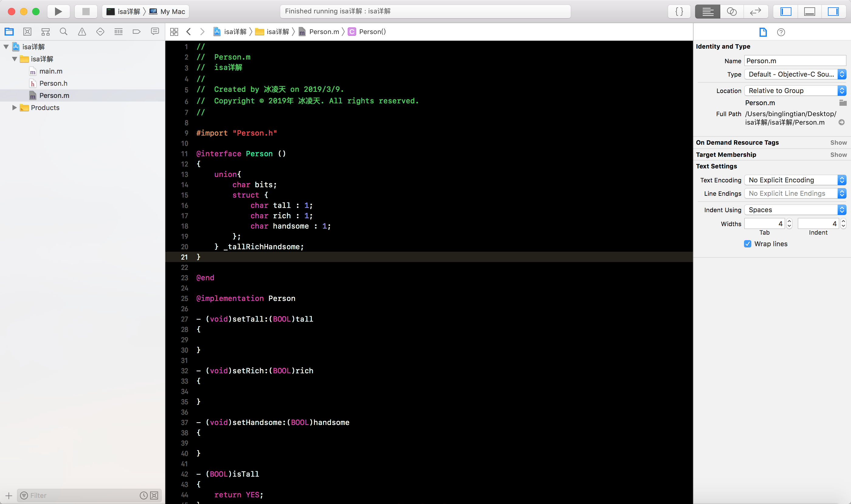
Task: Open the Version editor
Action: pyautogui.click(x=755, y=12)
